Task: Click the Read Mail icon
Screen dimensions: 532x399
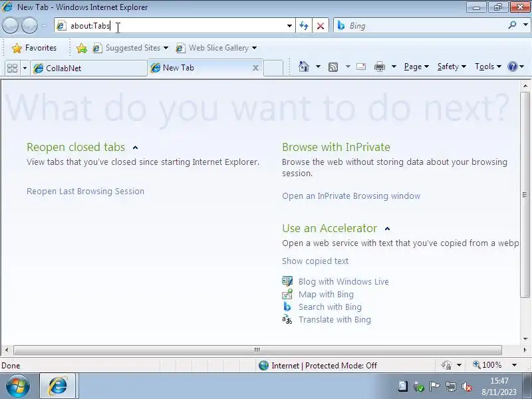Action: coord(361,66)
